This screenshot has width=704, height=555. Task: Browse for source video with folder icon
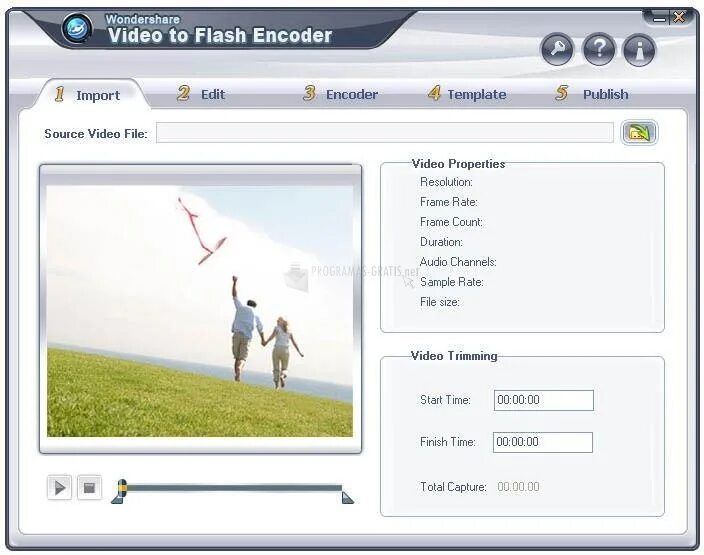[639, 132]
